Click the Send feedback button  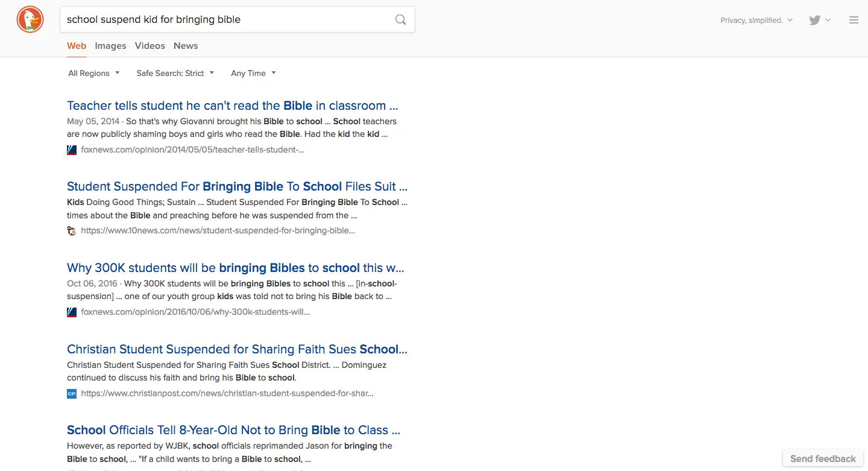tap(823, 458)
